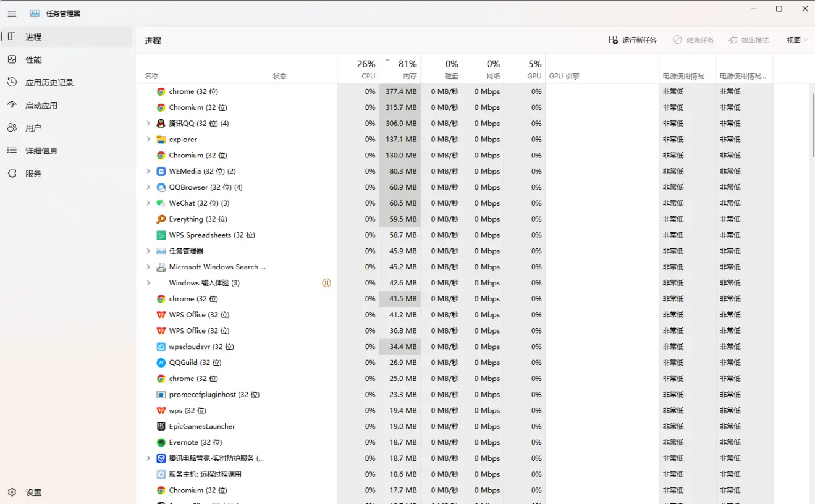The height and width of the screenshot is (504, 815).
Task: Click the Microsoft Windows Search icon
Action: click(161, 267)
